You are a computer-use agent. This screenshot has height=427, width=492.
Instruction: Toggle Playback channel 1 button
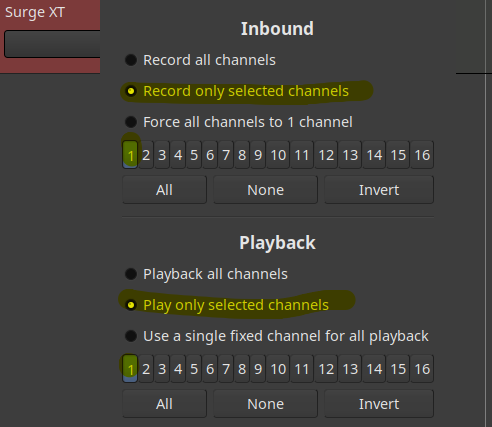point(130,369)
